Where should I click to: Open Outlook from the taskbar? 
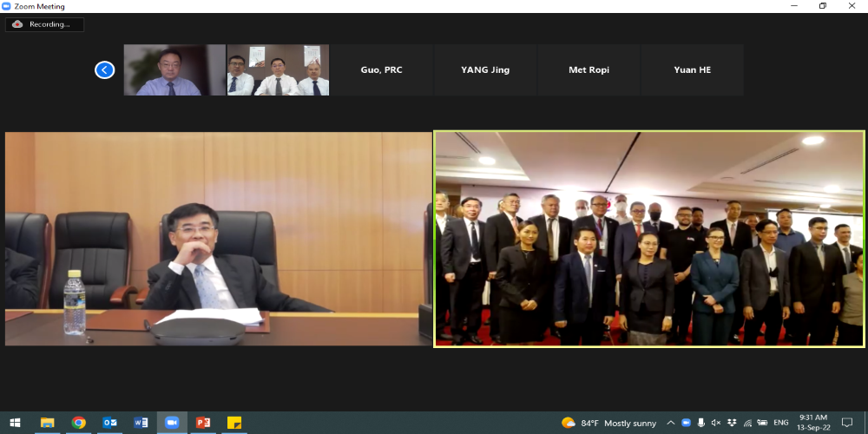point(110,423)
